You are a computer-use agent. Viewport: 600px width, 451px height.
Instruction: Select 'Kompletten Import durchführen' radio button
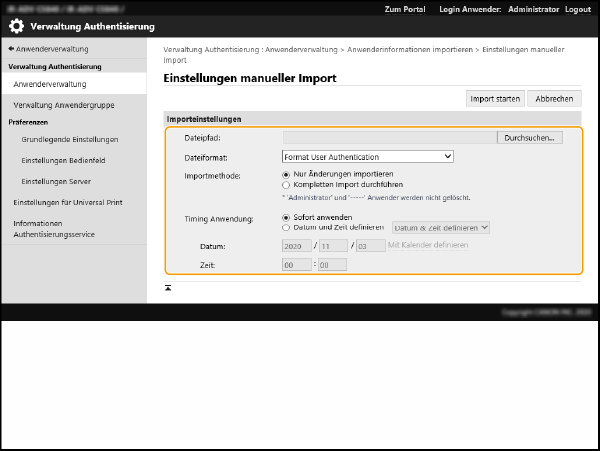click(287, 185)
